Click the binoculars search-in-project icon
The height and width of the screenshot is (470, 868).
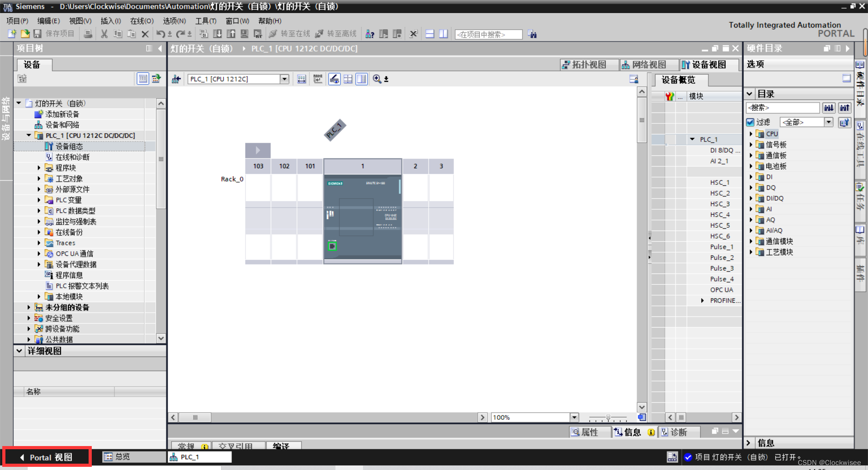533,34
